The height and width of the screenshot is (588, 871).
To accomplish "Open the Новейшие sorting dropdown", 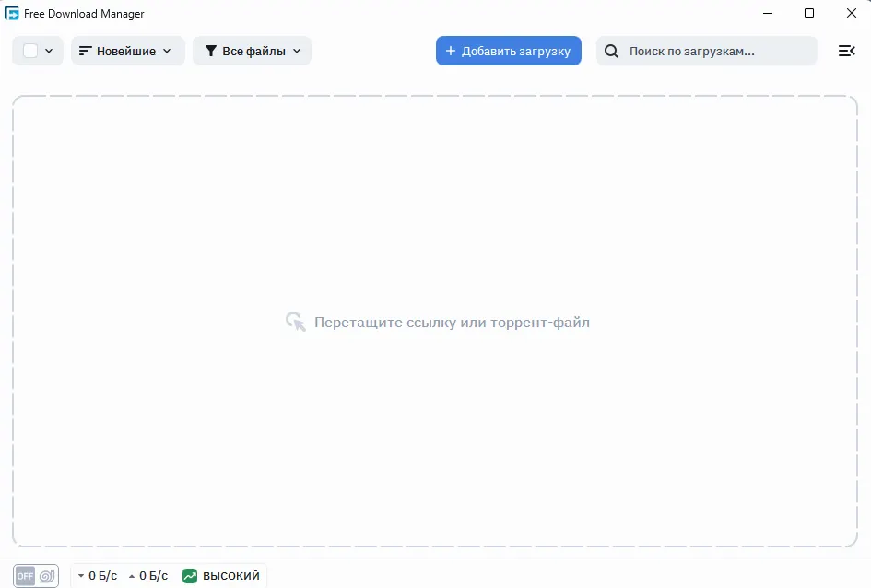I will [127, 51].
